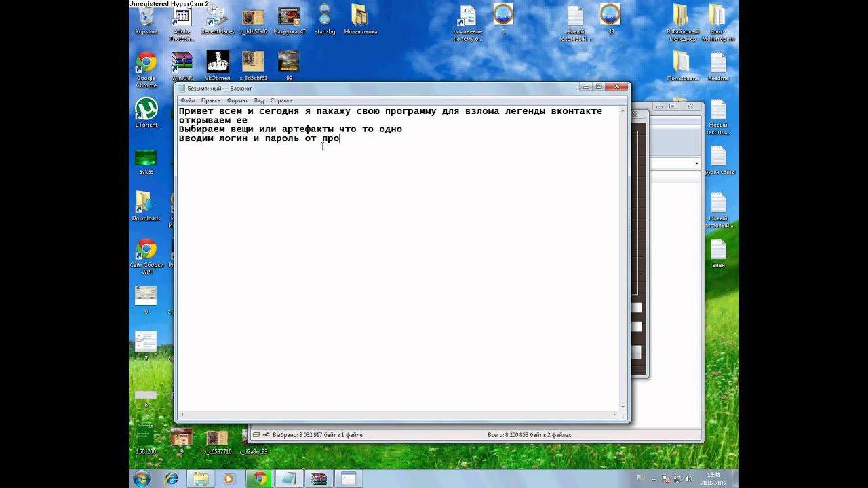
Task: Click the Windows Start button
Action: point(142,479)
